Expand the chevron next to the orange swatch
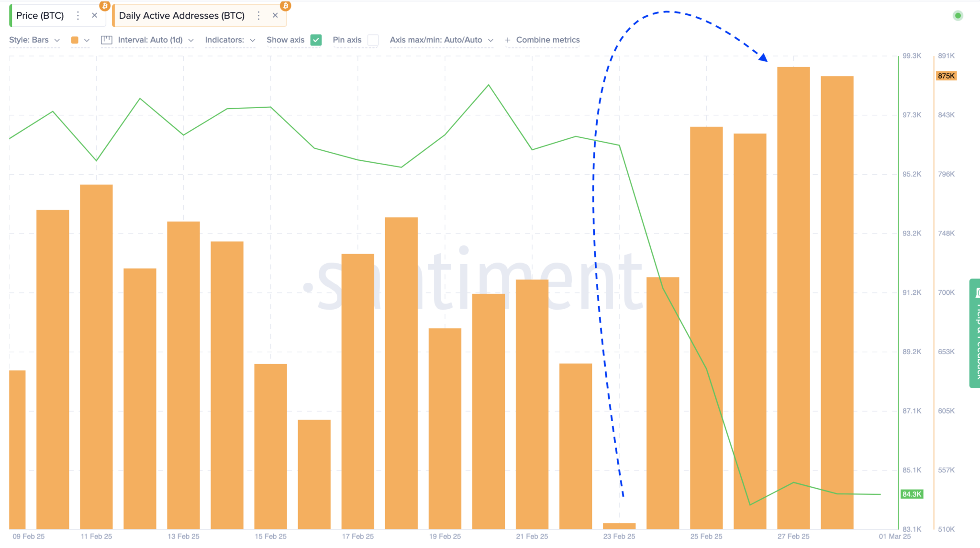Image resolution: width=980 pixels, height=548 pixels. tap(87, 40)
